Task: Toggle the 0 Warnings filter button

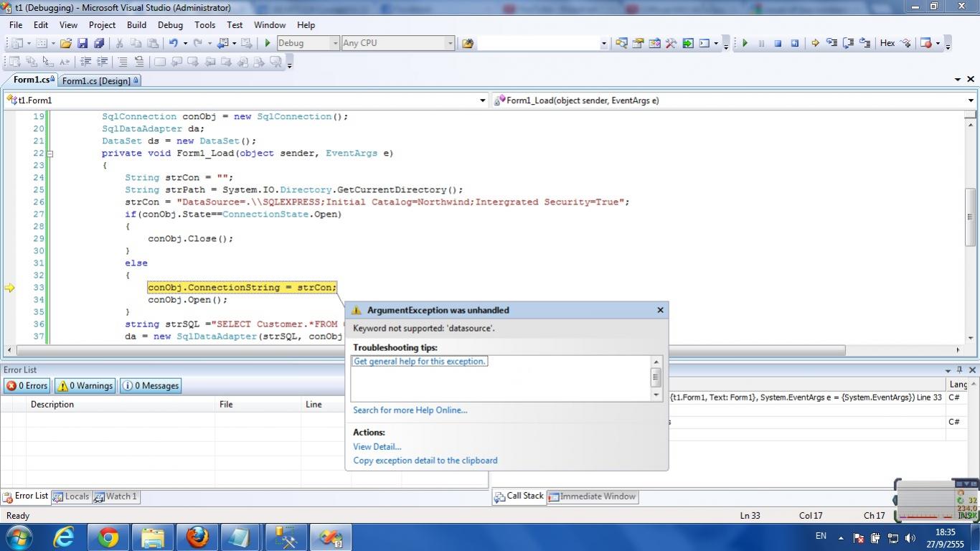Action: [85, 386]
